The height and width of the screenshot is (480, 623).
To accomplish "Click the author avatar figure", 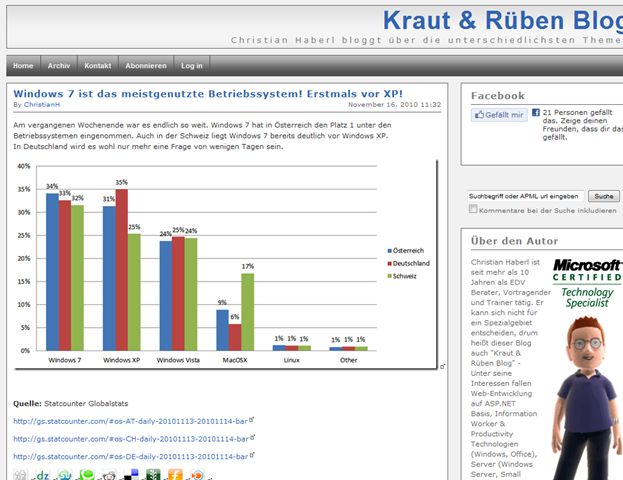I will click(x=586, y=397).
